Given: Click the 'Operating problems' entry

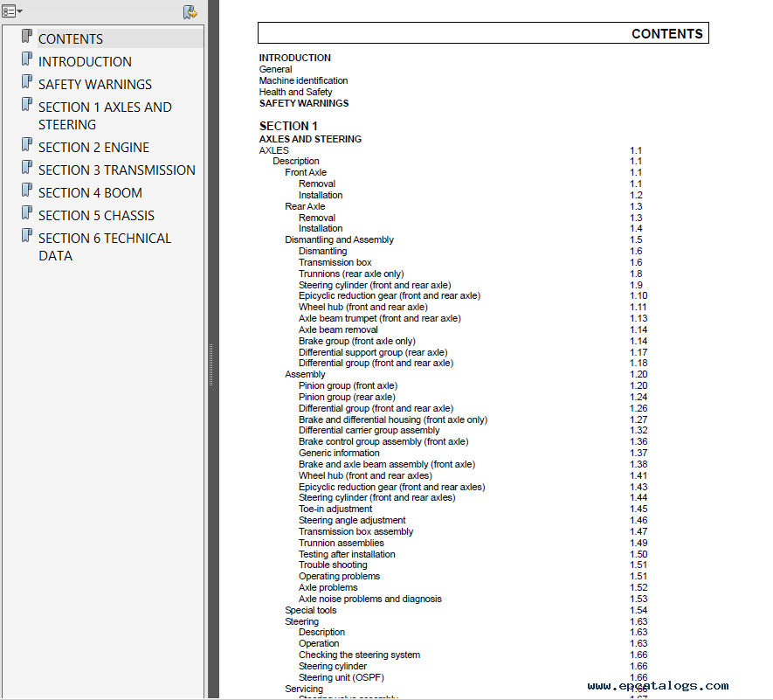Looking at the screenshot, I should tap(339, 576).
